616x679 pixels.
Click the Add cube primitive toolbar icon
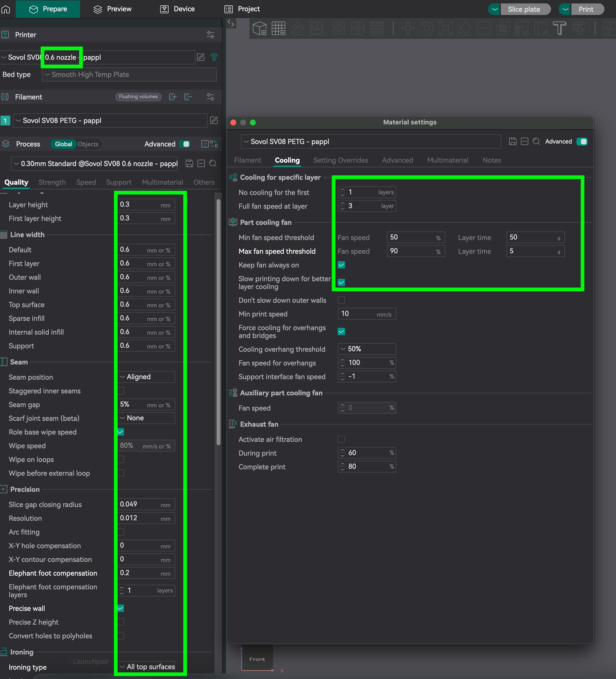pos(259,28)
